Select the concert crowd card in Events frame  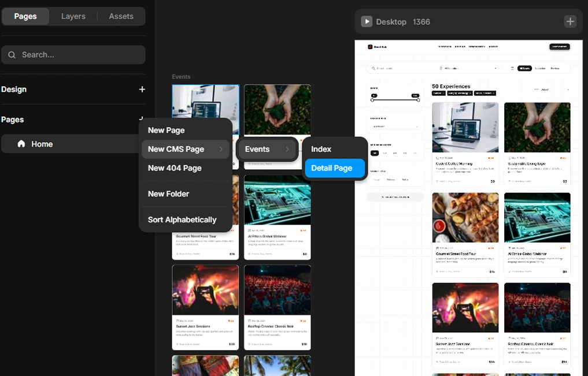(205, 307)
